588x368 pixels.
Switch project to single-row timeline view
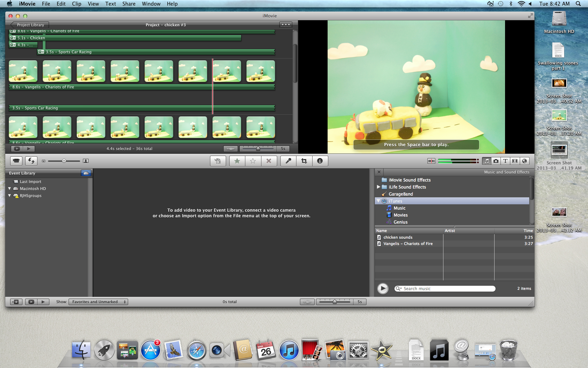pyautogui.click(x=286, y=25)
